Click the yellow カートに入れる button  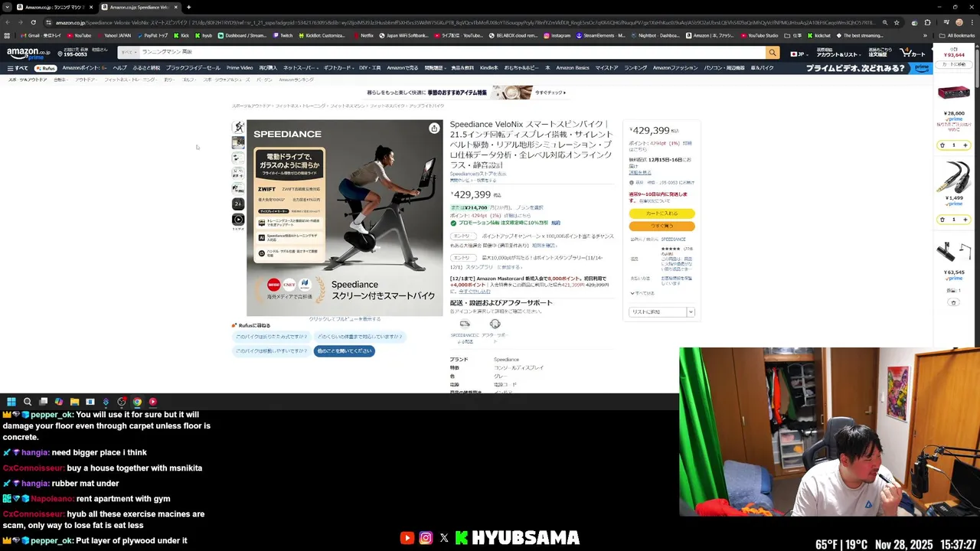[x=661, y=214]
